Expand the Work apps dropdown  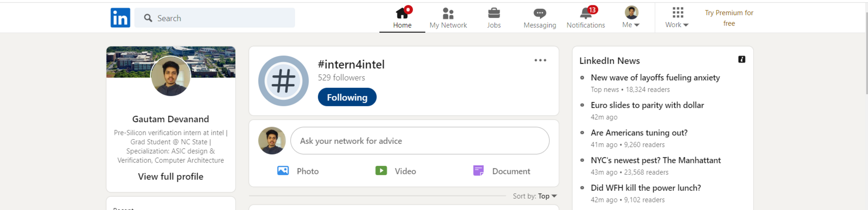click(x=677, y=18)
